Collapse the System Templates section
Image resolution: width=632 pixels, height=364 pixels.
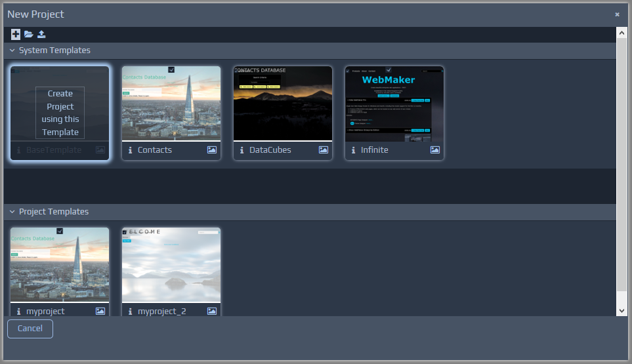[12, 51]
